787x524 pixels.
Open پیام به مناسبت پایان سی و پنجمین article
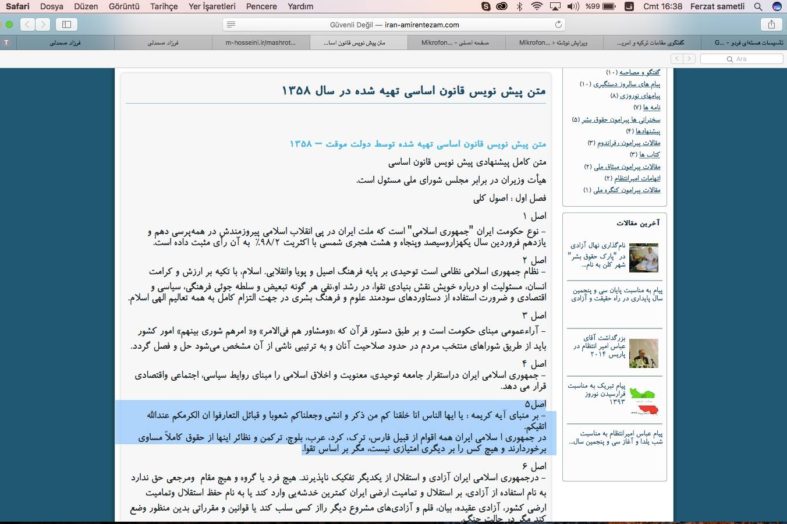coord(617,295)
